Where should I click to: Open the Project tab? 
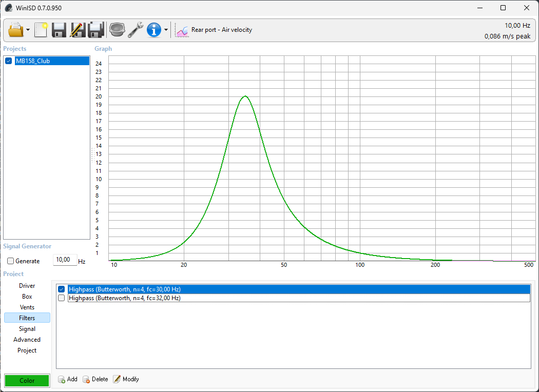click(27, 350)
